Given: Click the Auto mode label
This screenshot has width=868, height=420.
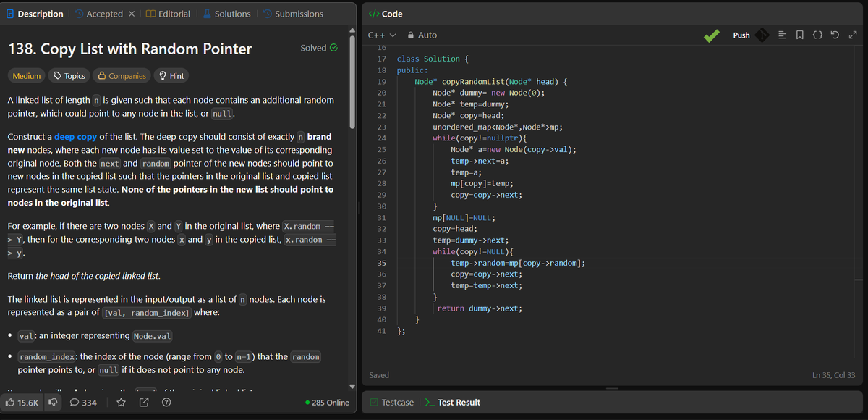Looking at the screenshot, I should tap(427, 35).
